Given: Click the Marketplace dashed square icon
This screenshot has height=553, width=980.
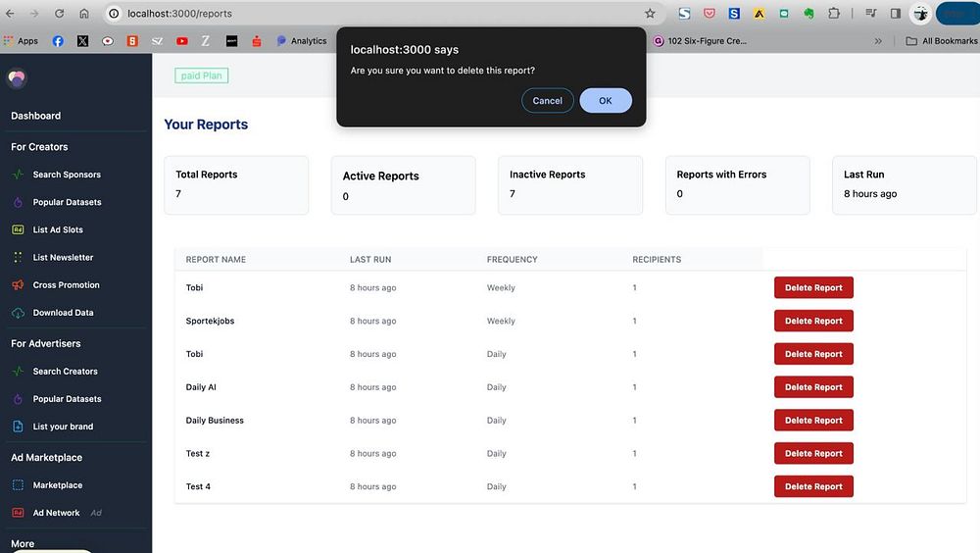Looking at the screenshot, I should point(18,484).
